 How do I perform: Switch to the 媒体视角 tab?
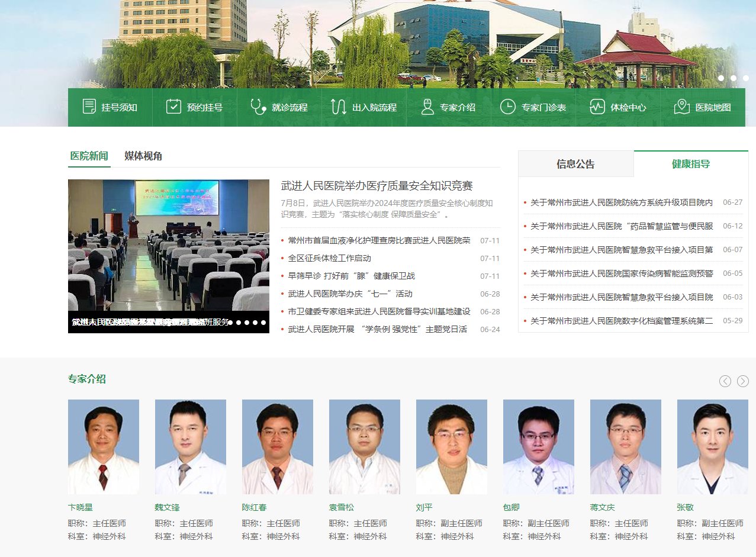[x=143, y=156]
